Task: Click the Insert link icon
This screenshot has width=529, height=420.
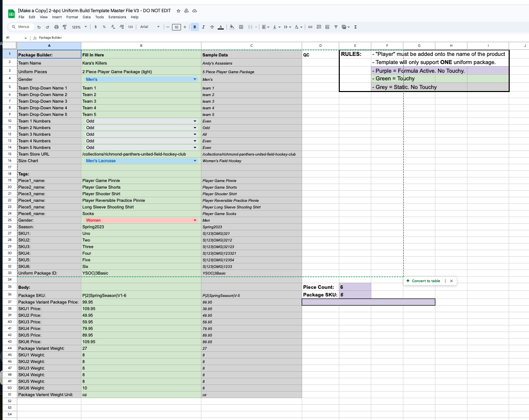Action: pyautogui.click(x=310, y=27)
